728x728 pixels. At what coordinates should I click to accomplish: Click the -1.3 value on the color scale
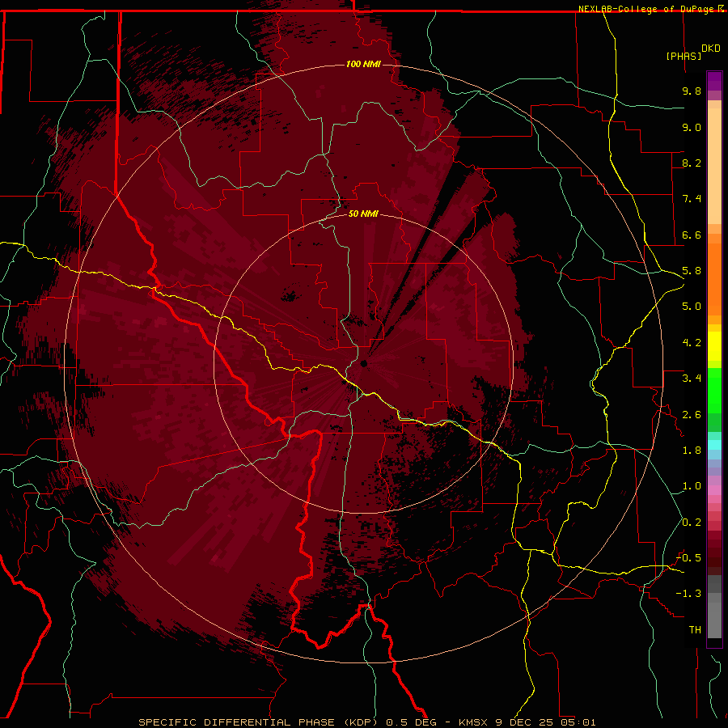click(688, 594)
